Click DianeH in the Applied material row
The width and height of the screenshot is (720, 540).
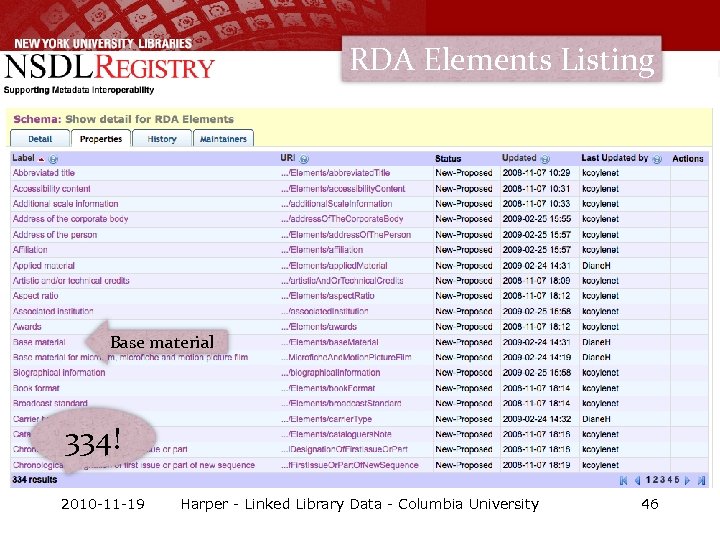point(596,265)
